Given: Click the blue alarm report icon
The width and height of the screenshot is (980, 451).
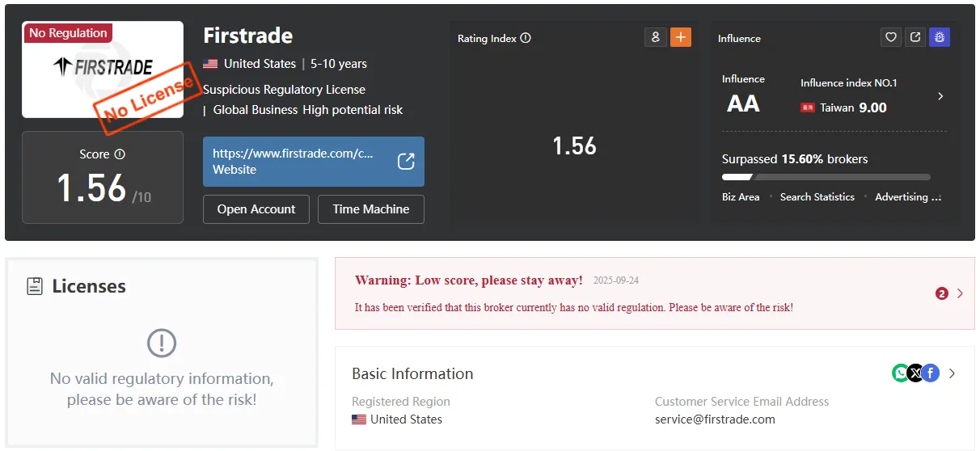Looking at the screenshot, I should (x=940, y=37).
